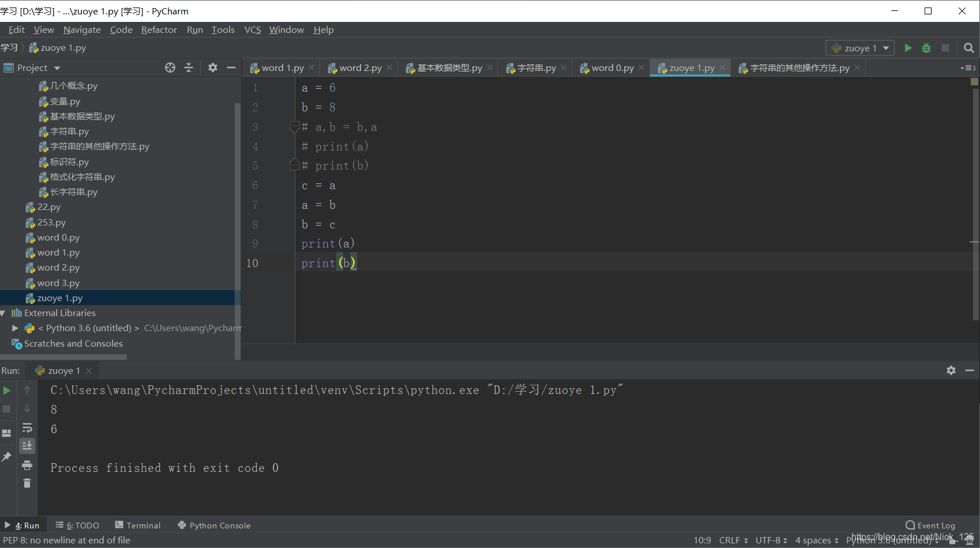
Task: Run the zuoye 1 configuration with green play button
Action: coord(908,48)
